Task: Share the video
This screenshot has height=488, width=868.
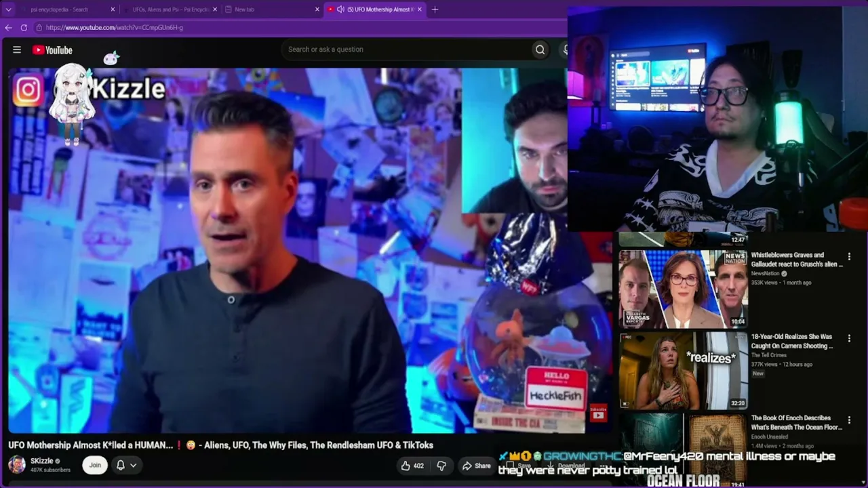Action: (476, 466)
